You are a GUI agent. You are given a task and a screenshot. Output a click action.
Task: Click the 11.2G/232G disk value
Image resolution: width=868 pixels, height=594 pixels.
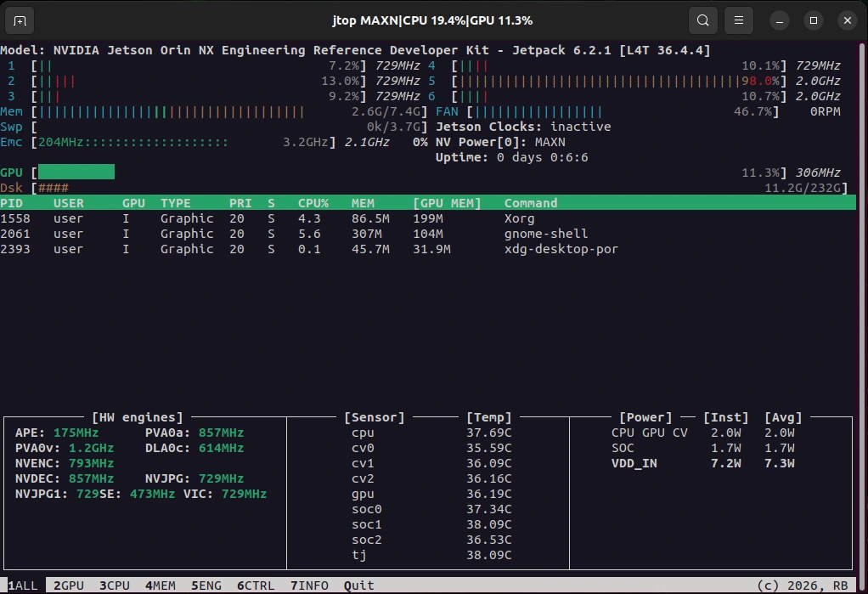(802, 189)
